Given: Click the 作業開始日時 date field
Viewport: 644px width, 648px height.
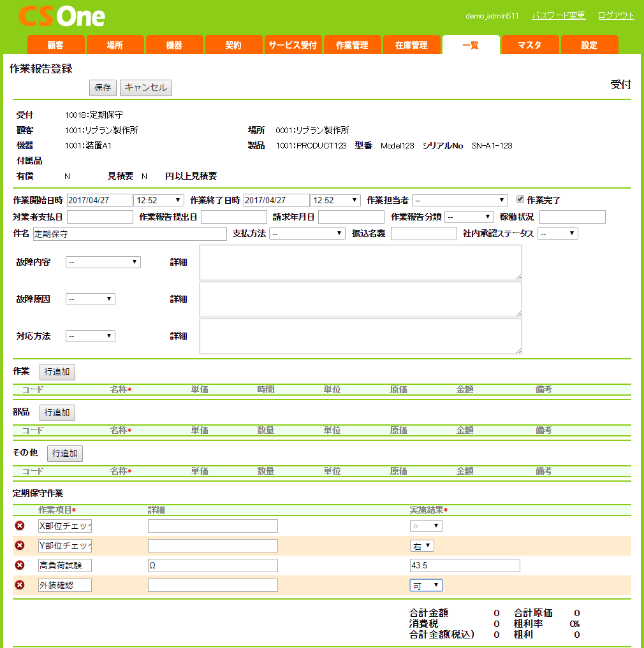Looking at the screenshot, I should click(99, 201).
